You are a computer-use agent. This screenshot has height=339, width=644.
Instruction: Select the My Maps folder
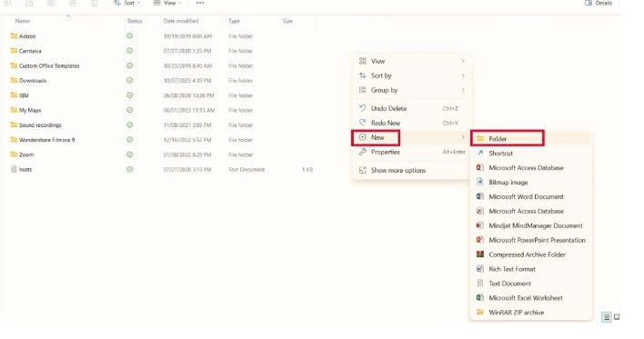[x=30, y=110]
